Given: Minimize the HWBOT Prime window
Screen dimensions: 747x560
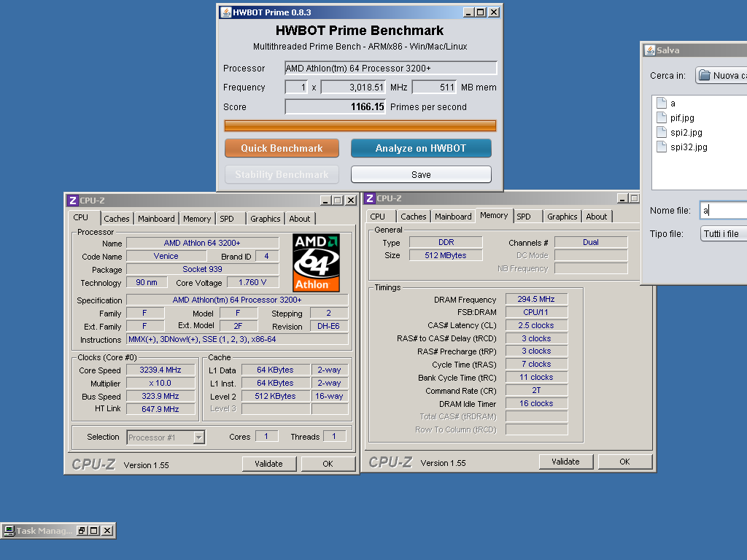Looking at the screenshot, I should pos(469,12).
